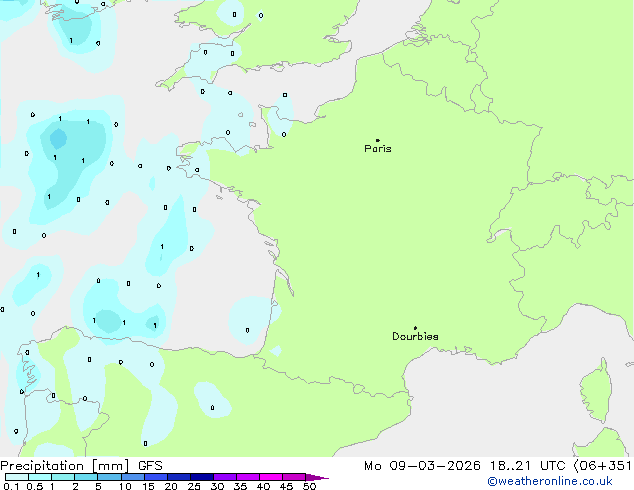This screenshot has width=634, height=490.
Task: Click the legend scale label '10'
Action: tap(125, 486)
